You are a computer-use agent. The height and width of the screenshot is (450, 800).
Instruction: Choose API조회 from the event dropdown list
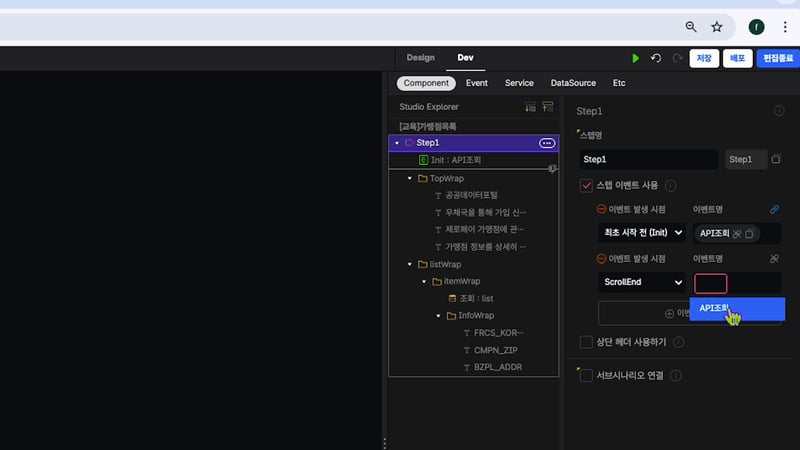pos(737,309)
